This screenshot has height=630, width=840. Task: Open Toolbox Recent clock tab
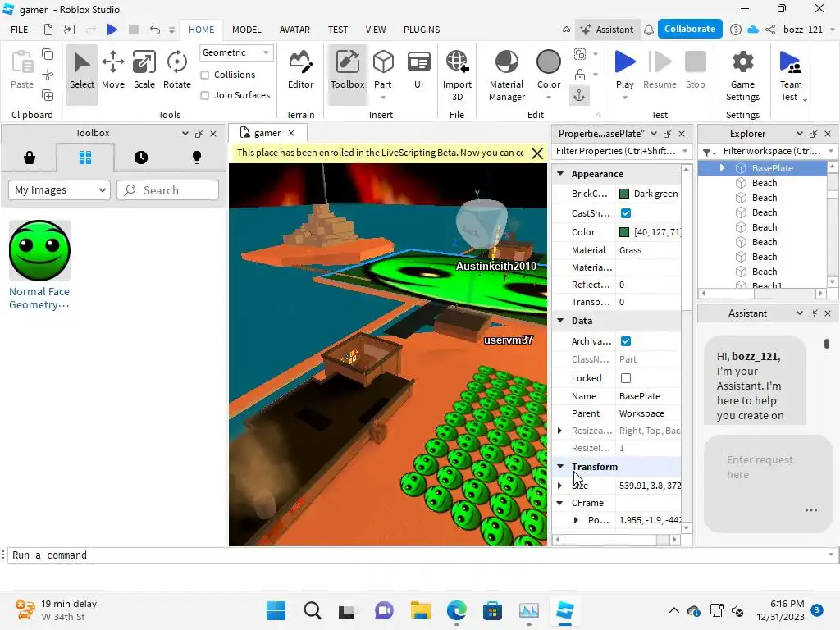141,157
